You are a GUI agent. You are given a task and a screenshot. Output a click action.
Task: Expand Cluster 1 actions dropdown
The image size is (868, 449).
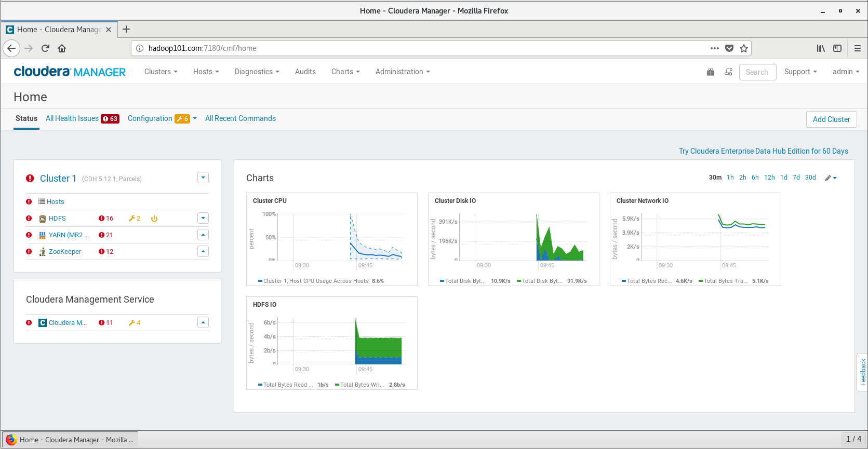[x=203, y=178]
